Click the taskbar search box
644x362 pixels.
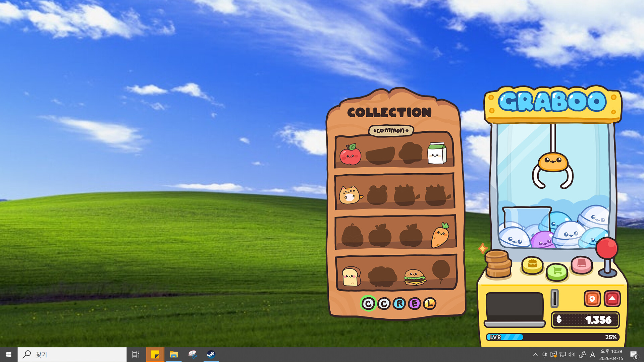tap(72, 355)
